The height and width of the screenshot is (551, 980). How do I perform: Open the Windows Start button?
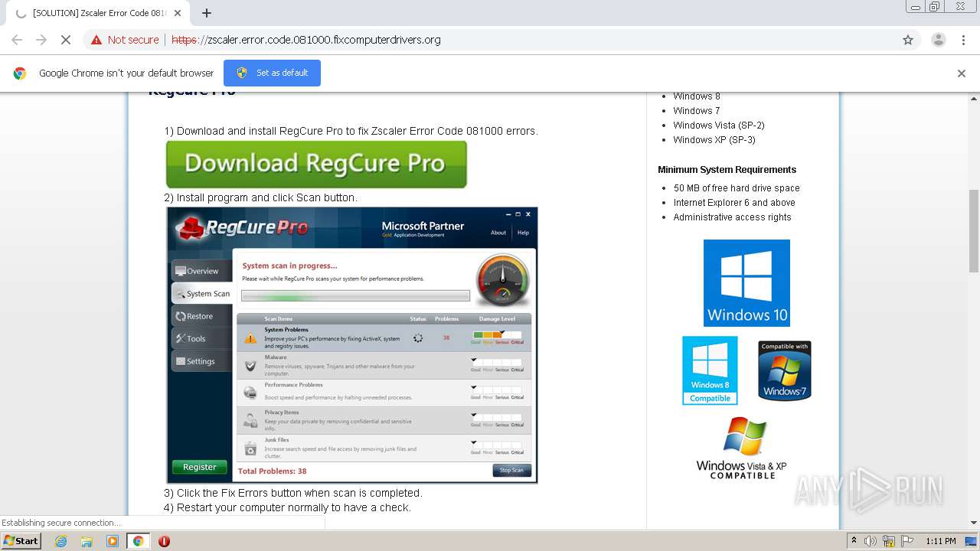click(21, 540)
